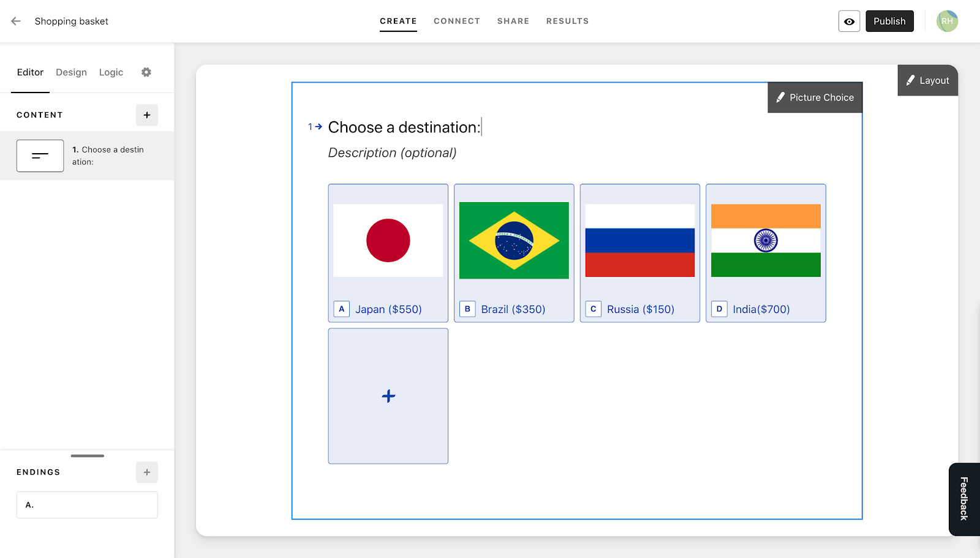Click the Brazil flag image
This screenshot has height=558, width=980.
click(514, 240)
